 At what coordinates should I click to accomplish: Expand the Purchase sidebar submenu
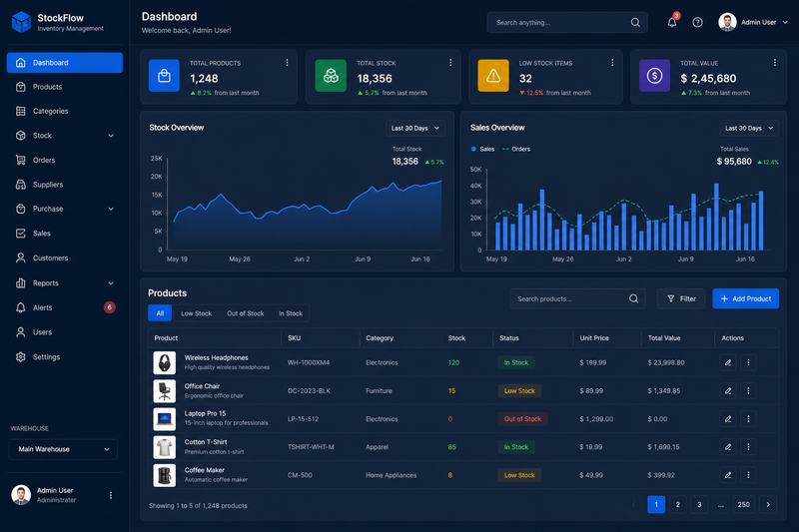(x=111, y=209)
